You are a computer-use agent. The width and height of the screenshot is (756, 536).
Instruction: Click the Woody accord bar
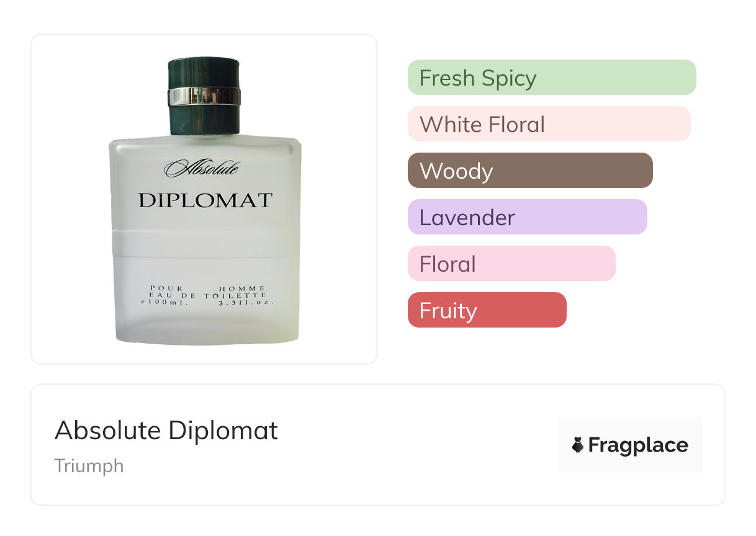pos(530,171)
